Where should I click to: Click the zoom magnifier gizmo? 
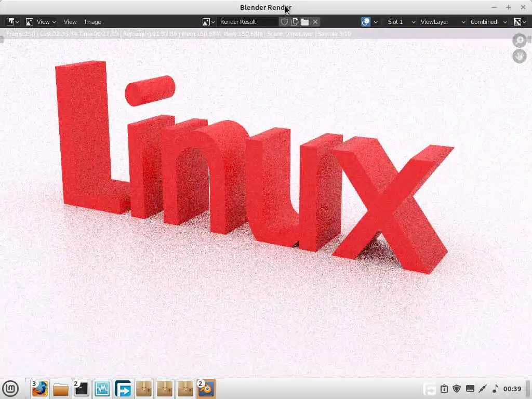(520, 41)
